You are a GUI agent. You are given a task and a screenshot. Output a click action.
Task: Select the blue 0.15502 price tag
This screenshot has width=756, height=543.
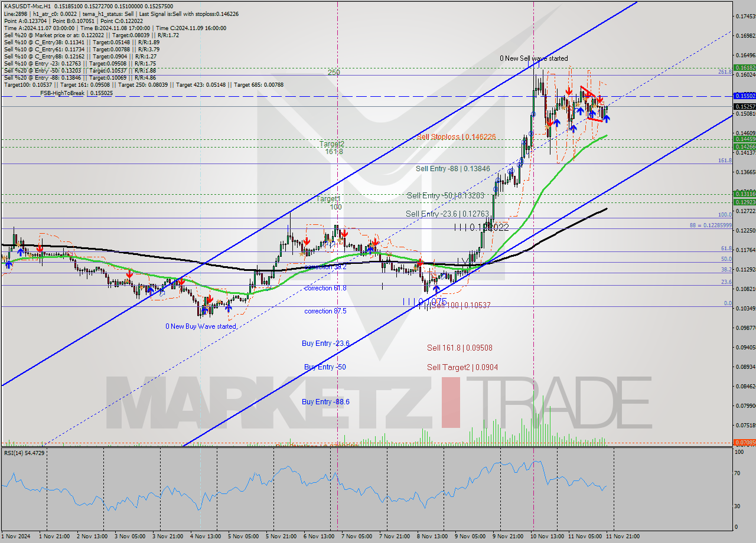click(745, 96)
